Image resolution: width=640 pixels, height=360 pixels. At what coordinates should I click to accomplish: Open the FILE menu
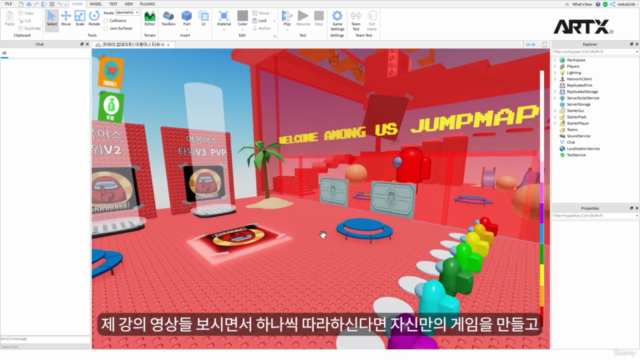[x=8, y=4]
